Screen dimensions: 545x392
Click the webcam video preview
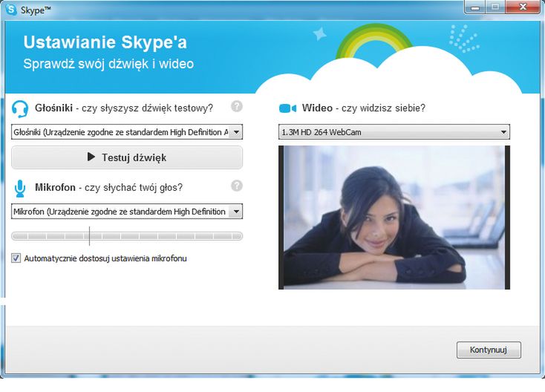coord(394,218)
